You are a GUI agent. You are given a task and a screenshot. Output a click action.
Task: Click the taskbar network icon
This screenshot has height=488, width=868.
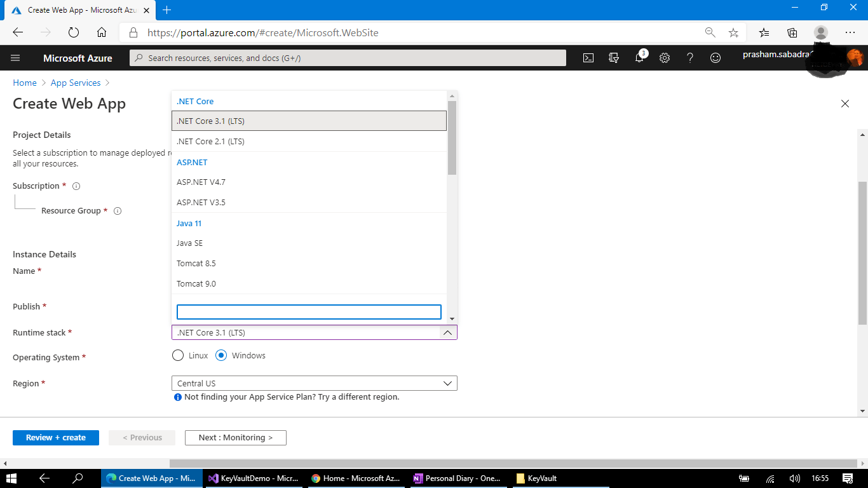tap(770, 478)
